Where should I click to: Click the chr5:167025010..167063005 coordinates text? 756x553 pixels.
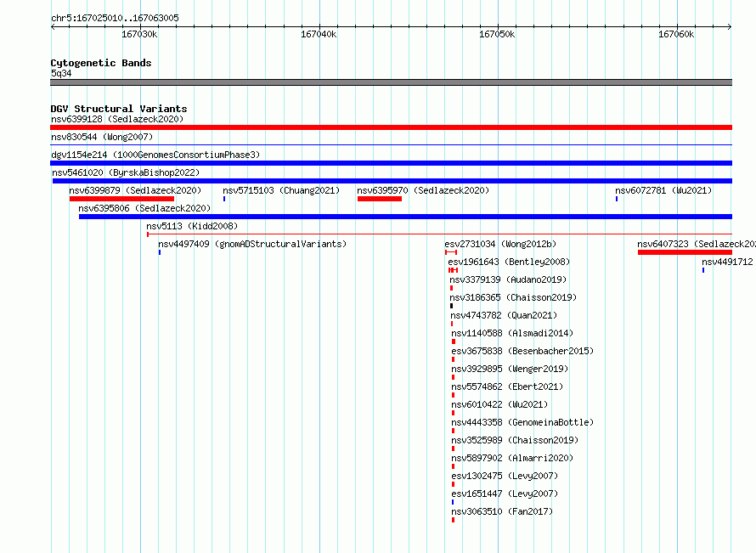point(115,18)
